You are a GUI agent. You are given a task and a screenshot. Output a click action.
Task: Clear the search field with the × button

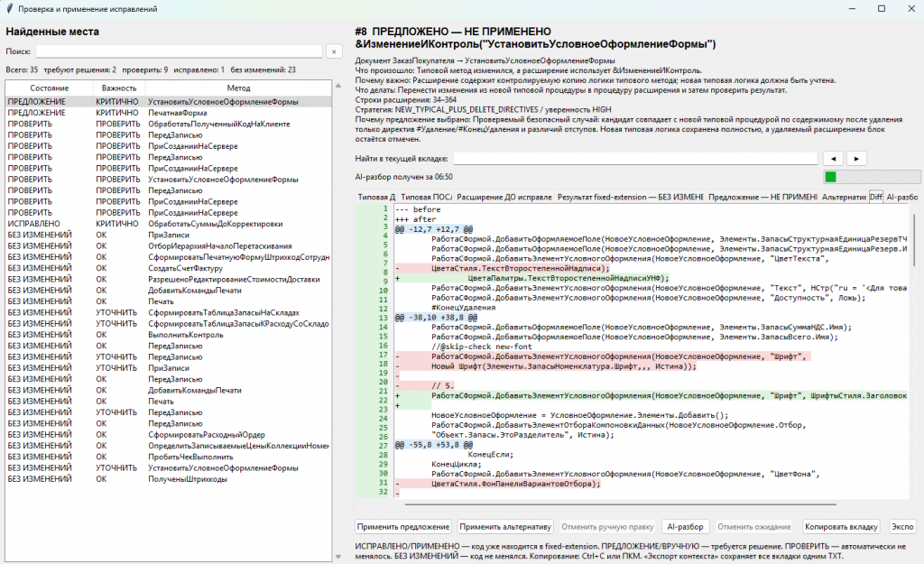pyautogui.click(x=334, y=51)
